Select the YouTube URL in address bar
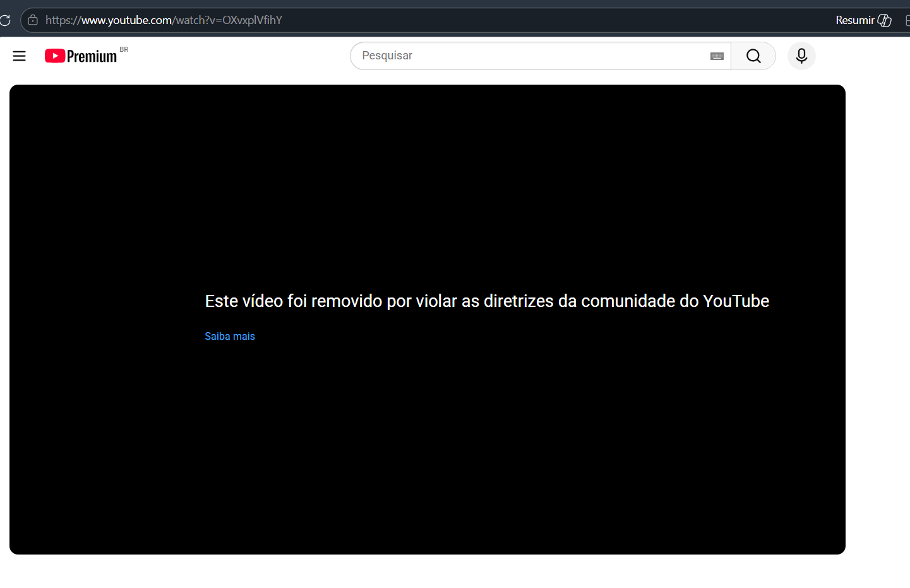910x588 pixels. 164,20
